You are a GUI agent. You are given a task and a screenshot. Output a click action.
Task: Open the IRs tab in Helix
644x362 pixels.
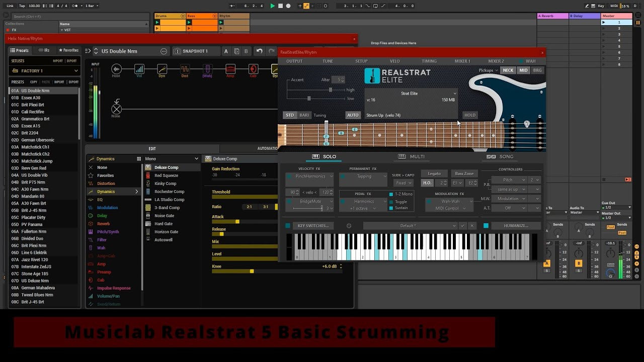[44, 50]
